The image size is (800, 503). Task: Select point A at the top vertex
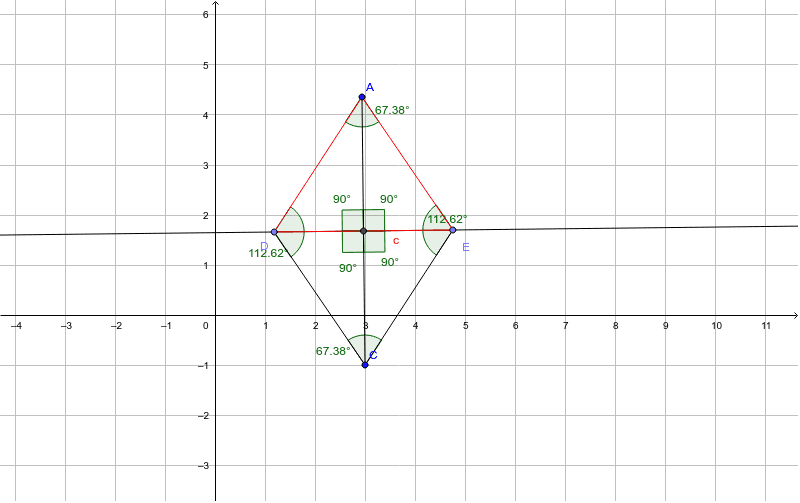point(362,97)
